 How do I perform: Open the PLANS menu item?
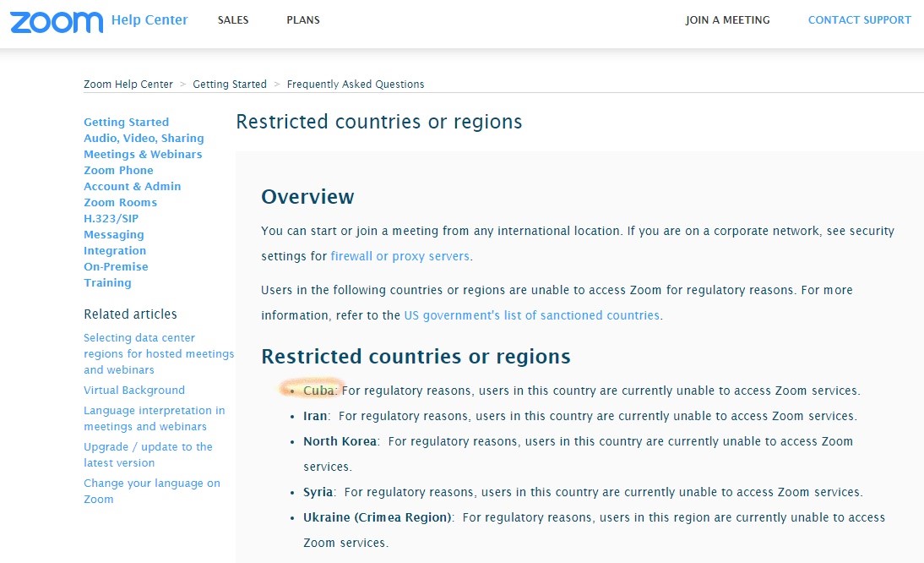click(303, 20)
